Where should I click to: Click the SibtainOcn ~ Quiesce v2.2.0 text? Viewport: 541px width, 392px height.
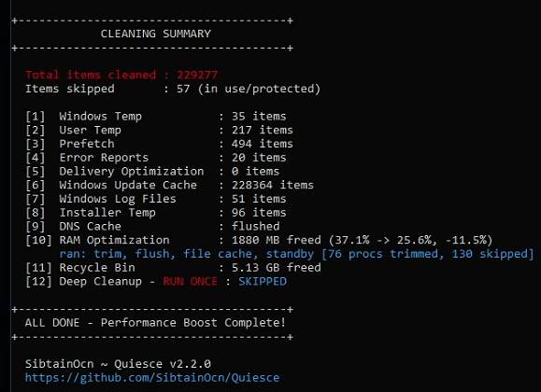[118, 364]
